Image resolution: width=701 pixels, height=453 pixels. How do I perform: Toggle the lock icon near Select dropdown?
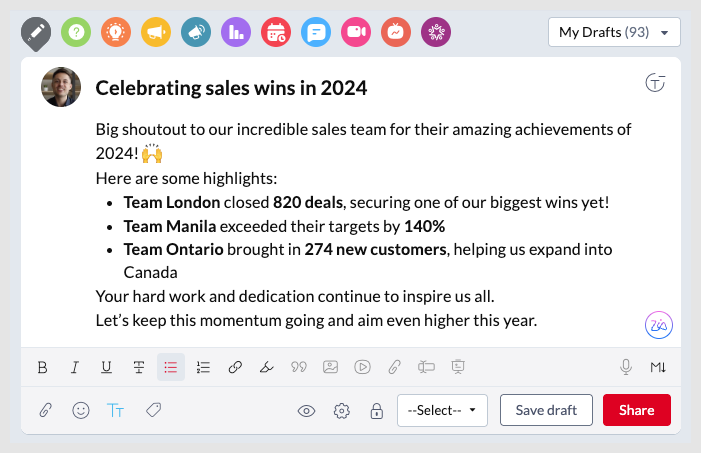pyautogui.click(x=376, y=410)
